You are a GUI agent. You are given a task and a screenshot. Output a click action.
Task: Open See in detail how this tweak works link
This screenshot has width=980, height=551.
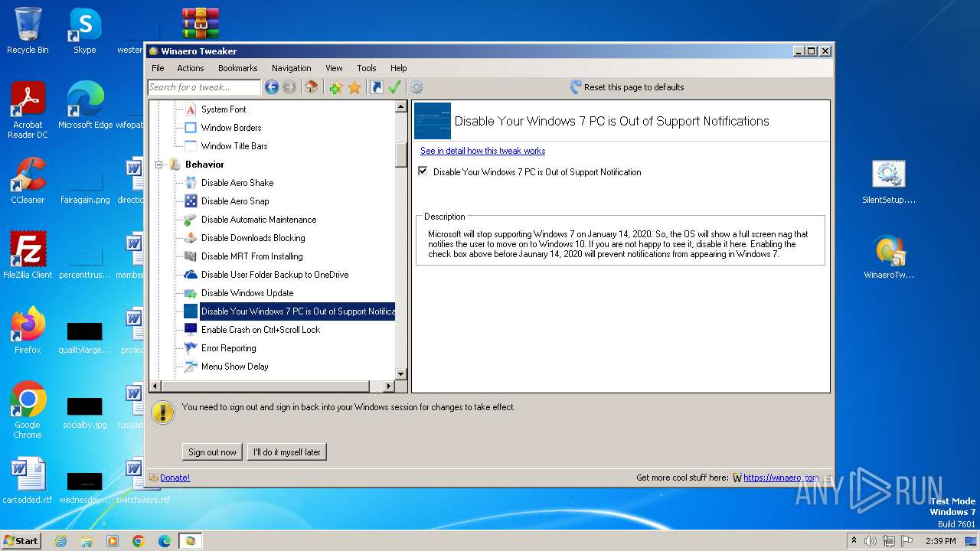[x=482, y=151]
